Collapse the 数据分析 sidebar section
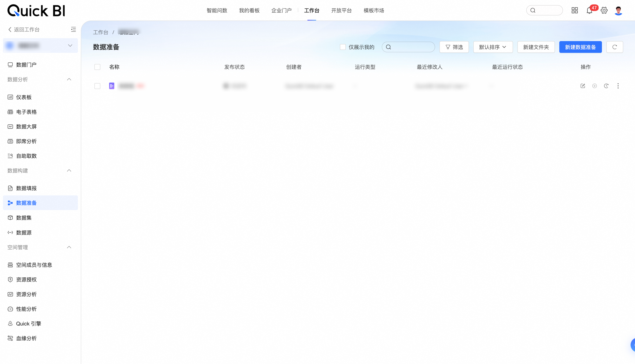Screen dimensions: 635x364 point(69,79)
